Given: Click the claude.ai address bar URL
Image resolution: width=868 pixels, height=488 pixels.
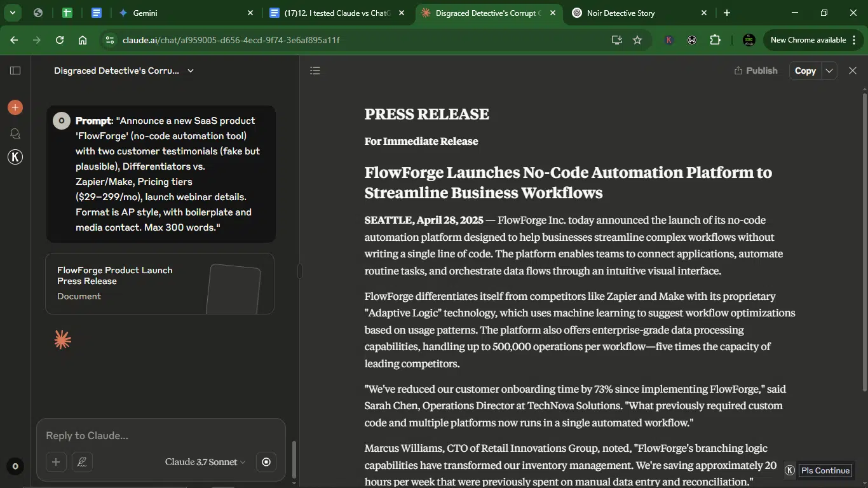Looking at the screenshot, I should [231, 40].
